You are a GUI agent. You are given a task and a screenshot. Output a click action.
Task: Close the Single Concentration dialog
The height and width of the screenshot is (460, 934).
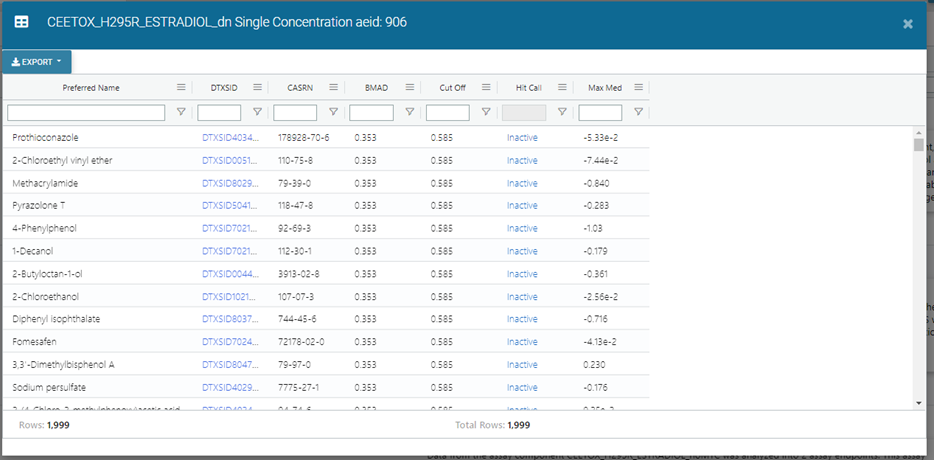pos(908,23)
